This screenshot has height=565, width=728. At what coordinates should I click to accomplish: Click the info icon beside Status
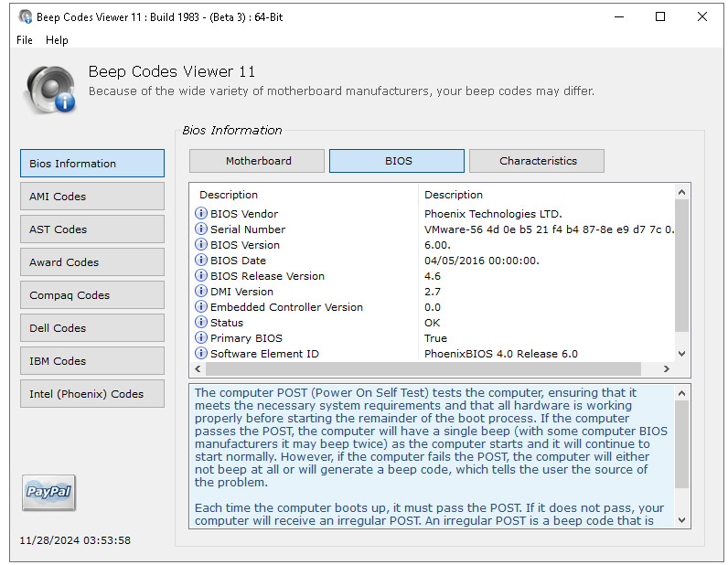tap(200, 322)
